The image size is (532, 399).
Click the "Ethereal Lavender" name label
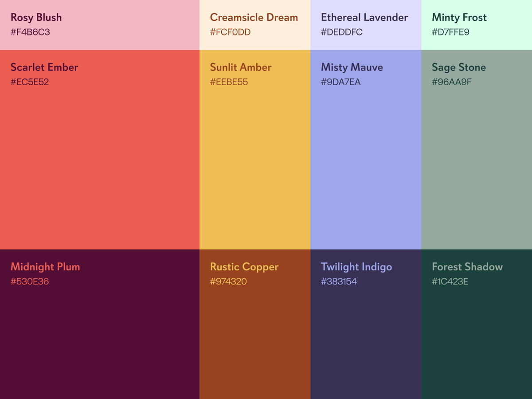coord(364,18)
